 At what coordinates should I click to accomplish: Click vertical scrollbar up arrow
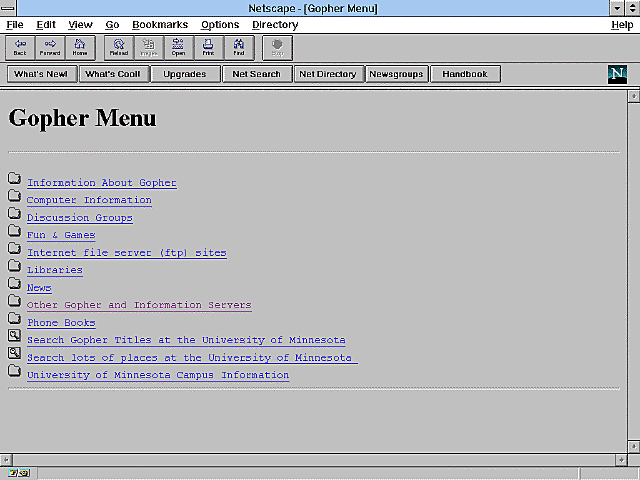tap(634, 96)
